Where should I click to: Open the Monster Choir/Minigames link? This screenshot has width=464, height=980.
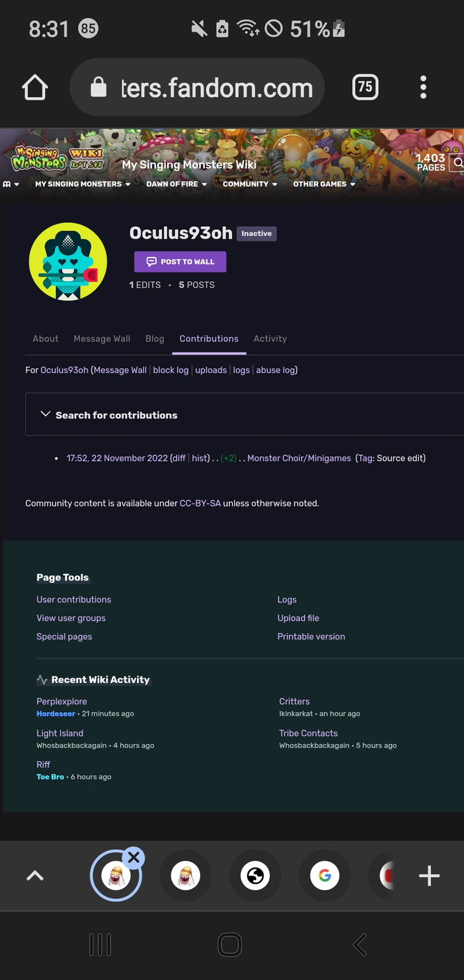(x=299, y=458)
